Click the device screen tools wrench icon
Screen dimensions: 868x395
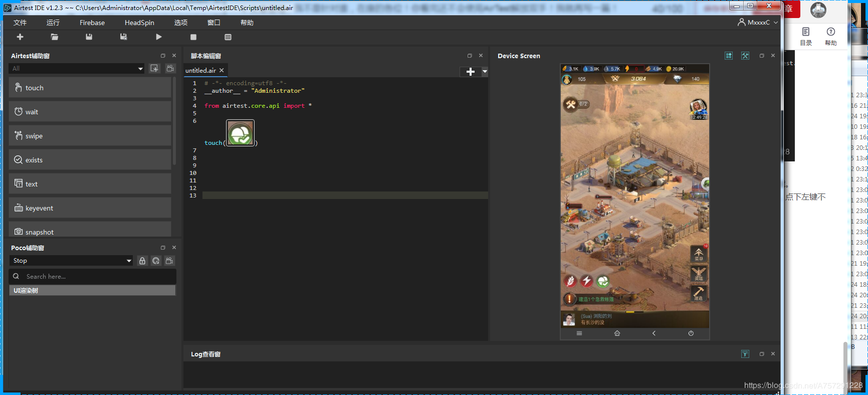745,56
